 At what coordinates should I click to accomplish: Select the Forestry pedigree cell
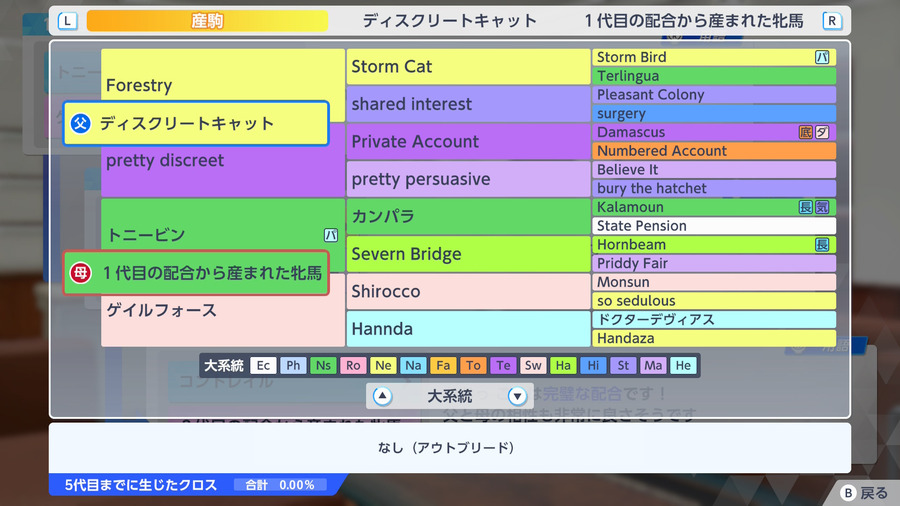click(223, 85)
